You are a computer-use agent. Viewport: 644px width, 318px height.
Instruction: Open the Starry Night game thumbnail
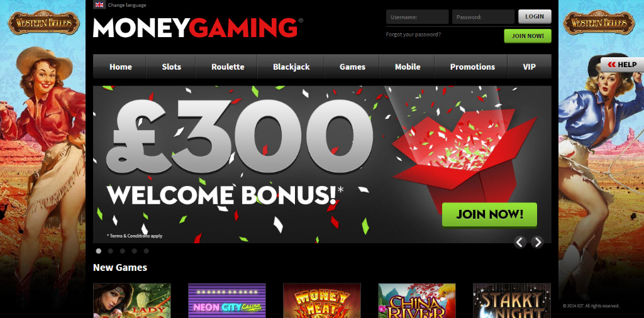(512, 300)
